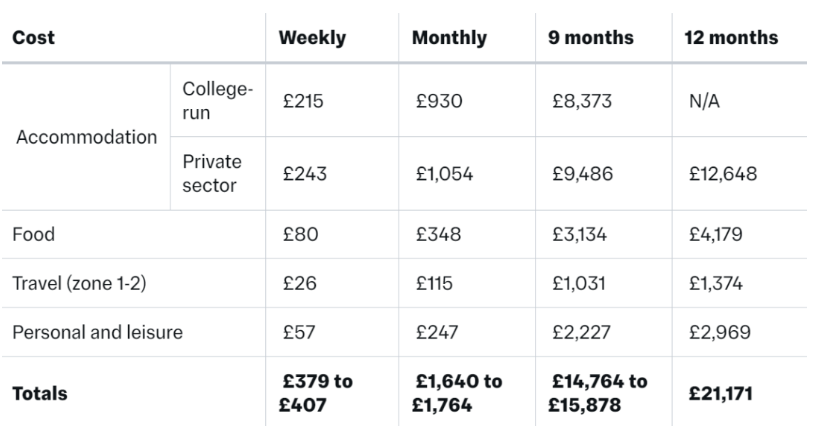Select the £348 monthly food cell
The height and width of the screenshot is (432, 831).
tap(438, 234)
